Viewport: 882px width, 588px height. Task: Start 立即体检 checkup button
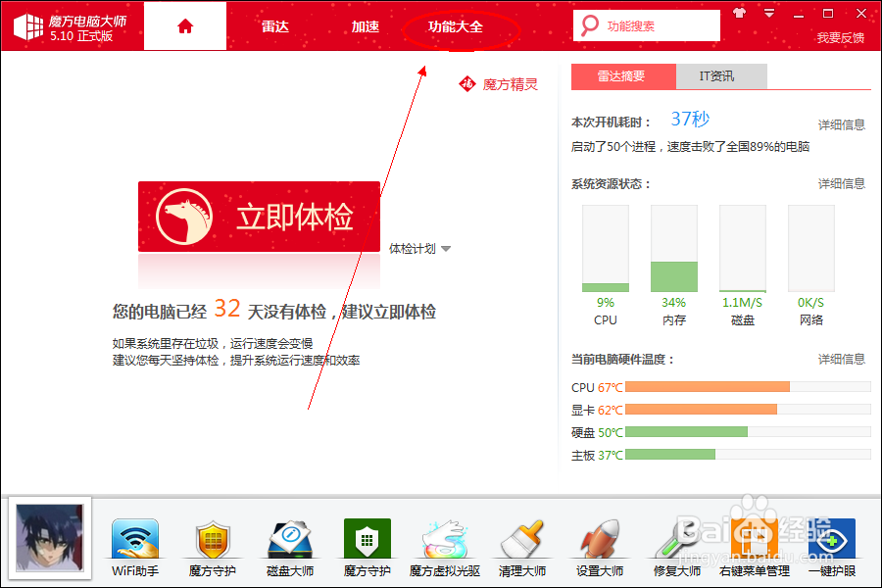(260, 217)
